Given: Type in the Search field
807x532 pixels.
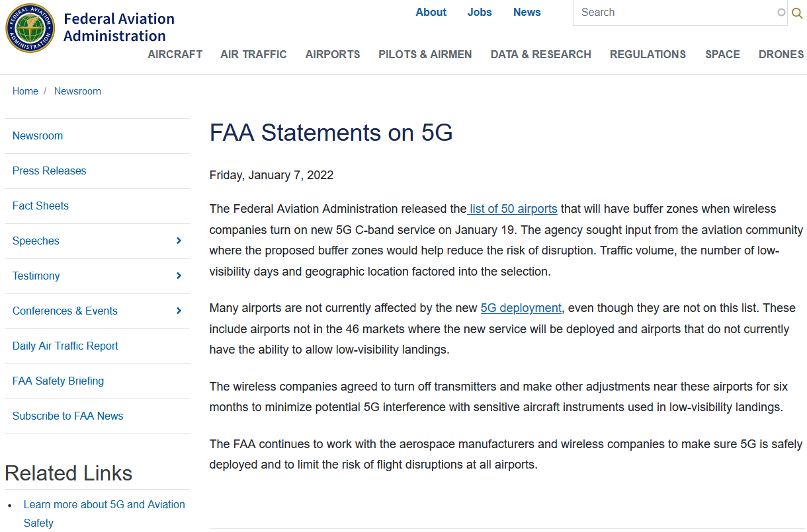Looking at the screenshot, I should tap(675, 13).
